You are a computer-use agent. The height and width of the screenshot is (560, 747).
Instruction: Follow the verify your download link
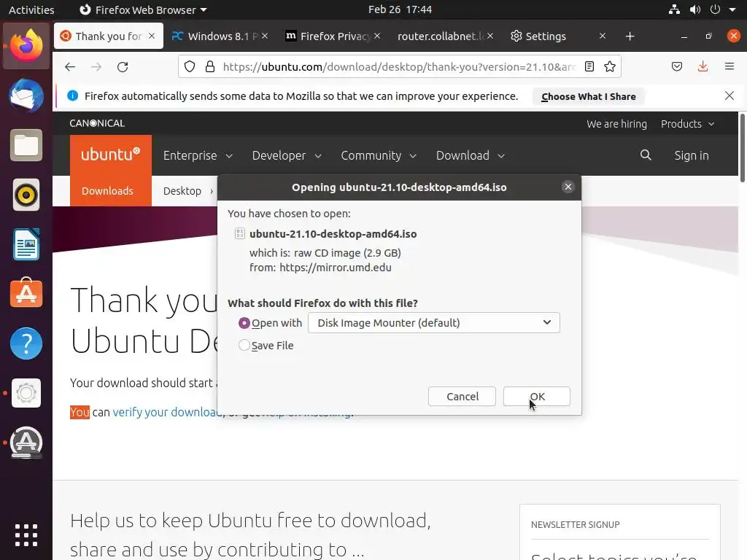167,412
